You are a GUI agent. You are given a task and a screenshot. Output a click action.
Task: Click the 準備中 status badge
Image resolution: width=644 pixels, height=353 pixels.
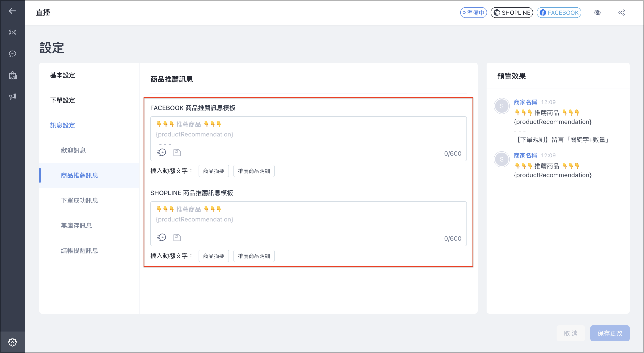tap(474, 13)
